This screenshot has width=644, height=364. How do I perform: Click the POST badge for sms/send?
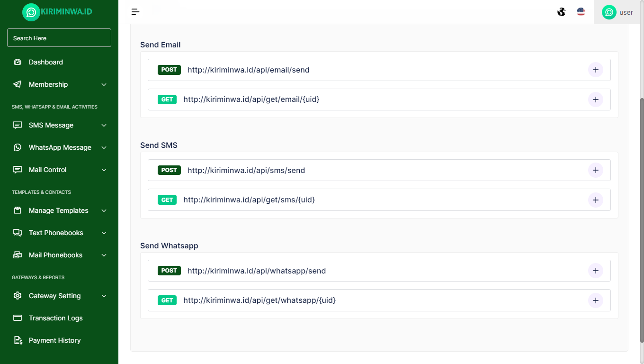[x=169, y=170]
